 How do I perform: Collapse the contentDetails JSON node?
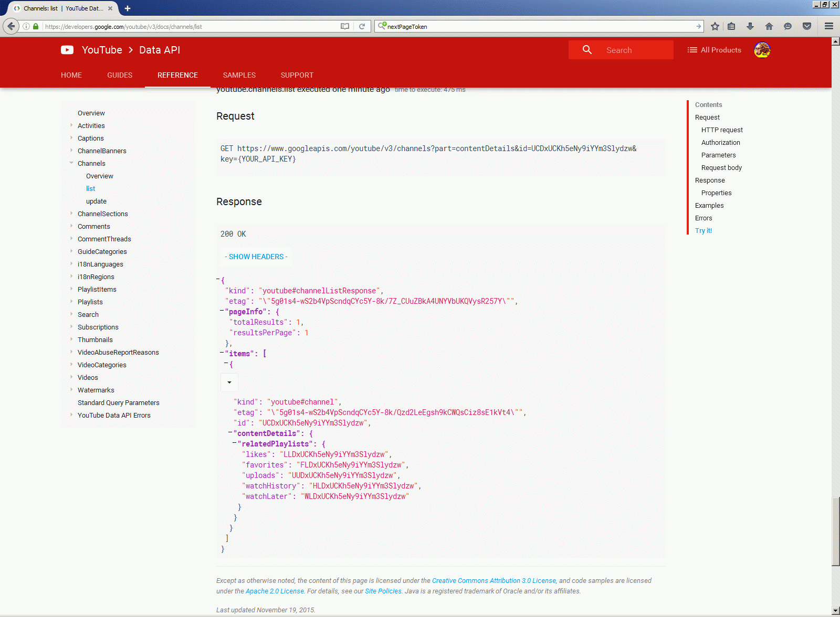[x=230, y=433]
